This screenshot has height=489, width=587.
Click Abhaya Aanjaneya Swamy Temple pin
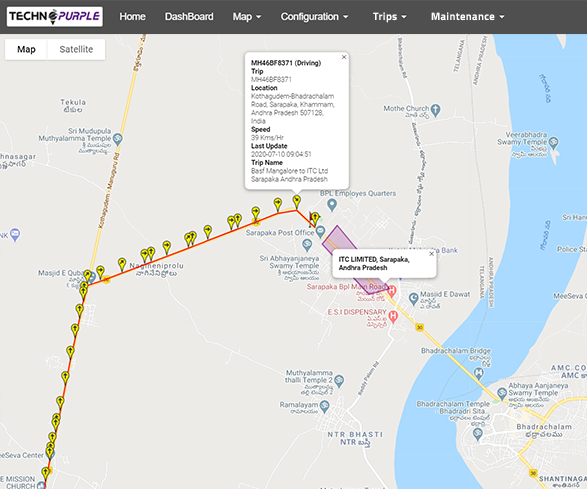click(x=502, y=394)
